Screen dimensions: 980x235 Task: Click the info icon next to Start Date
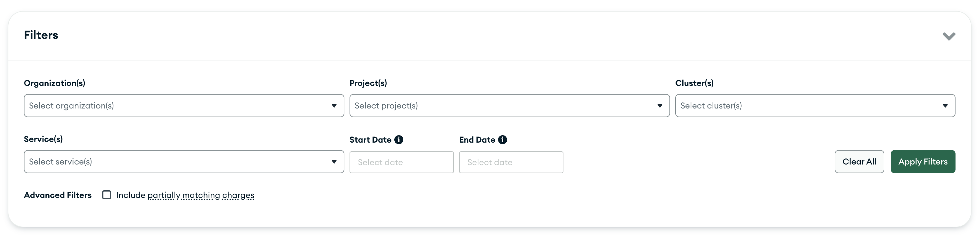coord(399,140)
